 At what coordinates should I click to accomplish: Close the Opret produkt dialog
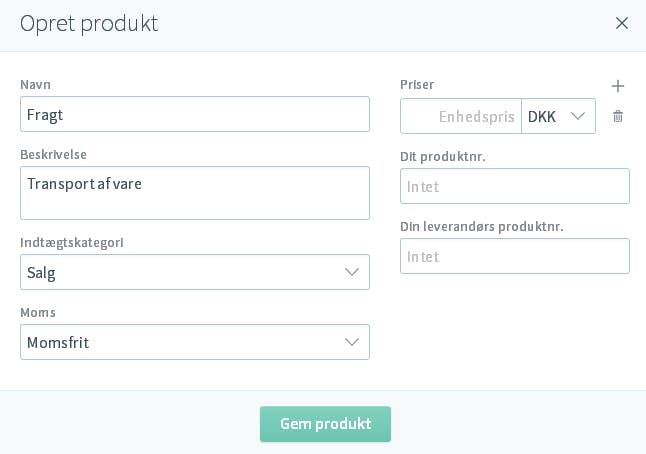[x=622, y=23]
